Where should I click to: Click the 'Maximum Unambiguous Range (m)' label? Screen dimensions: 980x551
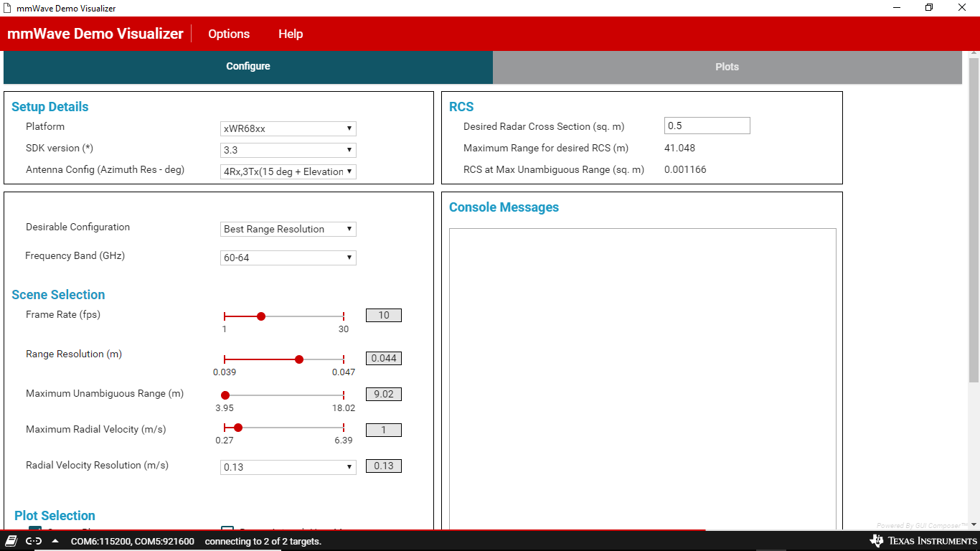tap(105, 393)
